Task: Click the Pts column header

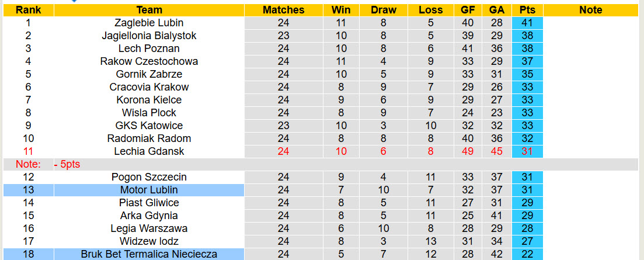Action: tap(527, 10)
